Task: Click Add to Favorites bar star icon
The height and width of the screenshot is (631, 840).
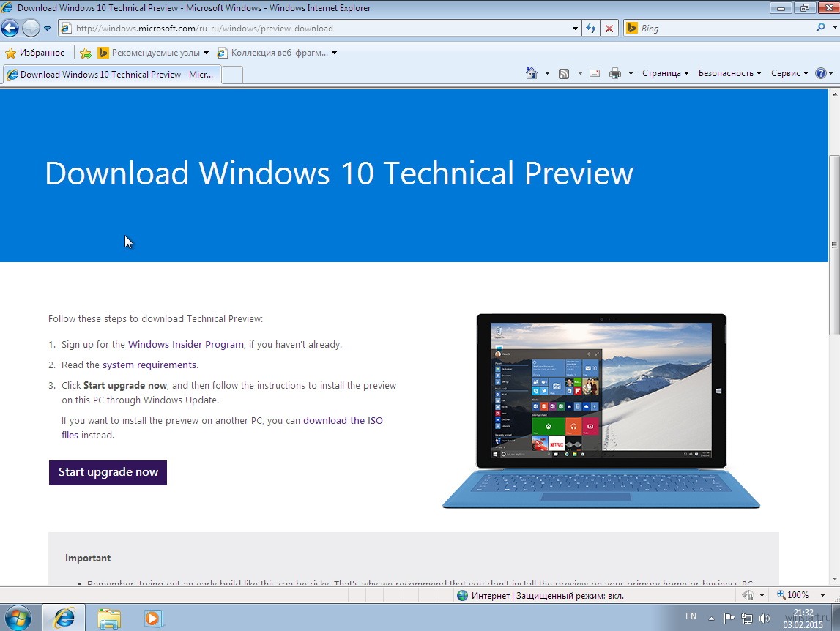Action: [x=85, y=53]
